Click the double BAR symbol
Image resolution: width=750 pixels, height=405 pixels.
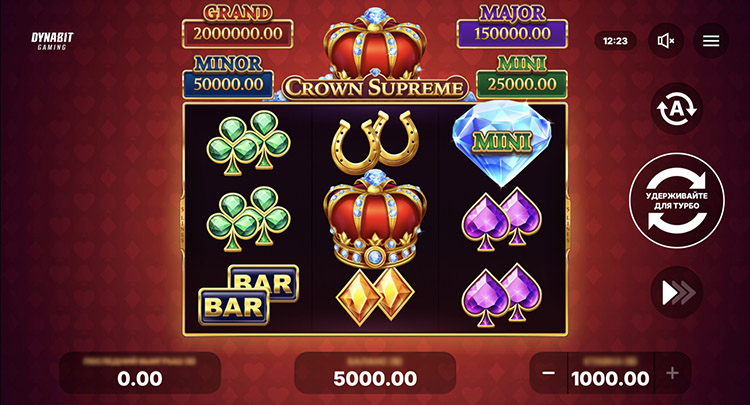[249, 295]
